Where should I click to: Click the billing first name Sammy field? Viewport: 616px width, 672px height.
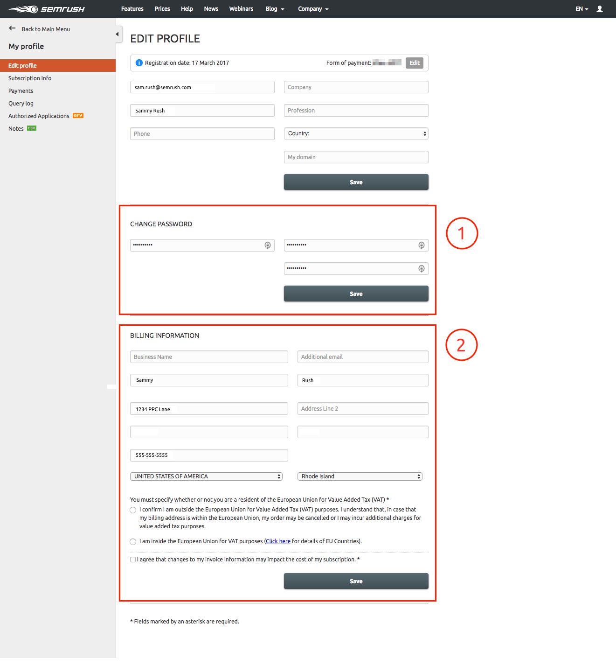tap(209, 380)
